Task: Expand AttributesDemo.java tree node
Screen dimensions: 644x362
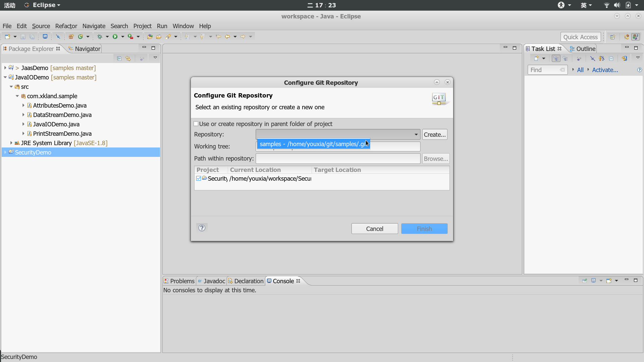Action: (x=23, y=105)
